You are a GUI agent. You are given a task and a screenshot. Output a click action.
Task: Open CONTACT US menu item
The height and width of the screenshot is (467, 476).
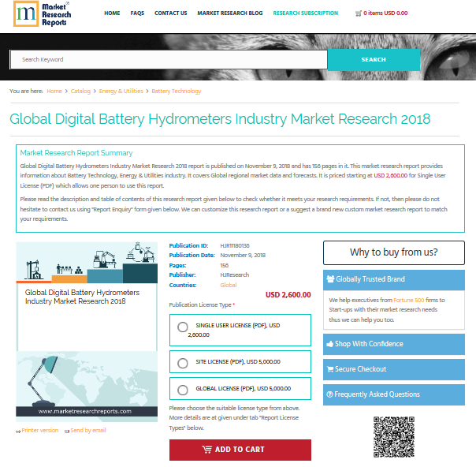coord(170,13)
